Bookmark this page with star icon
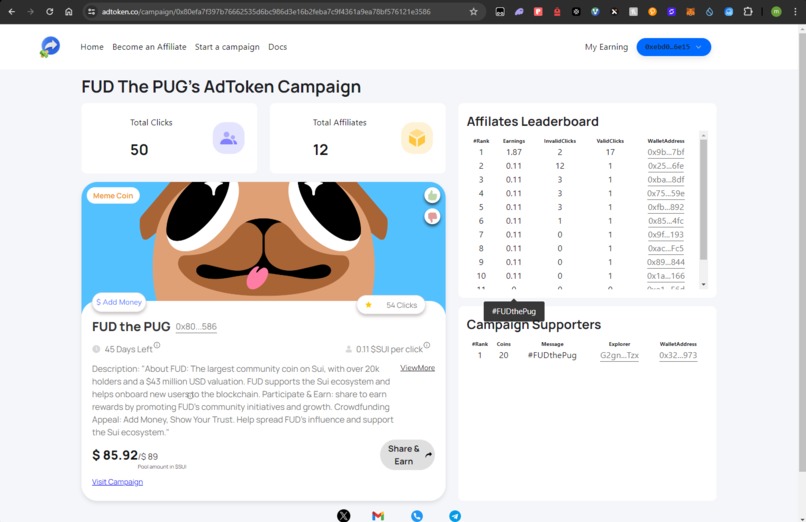The height and width of the screenshot is (522, 806). point(473,11)
